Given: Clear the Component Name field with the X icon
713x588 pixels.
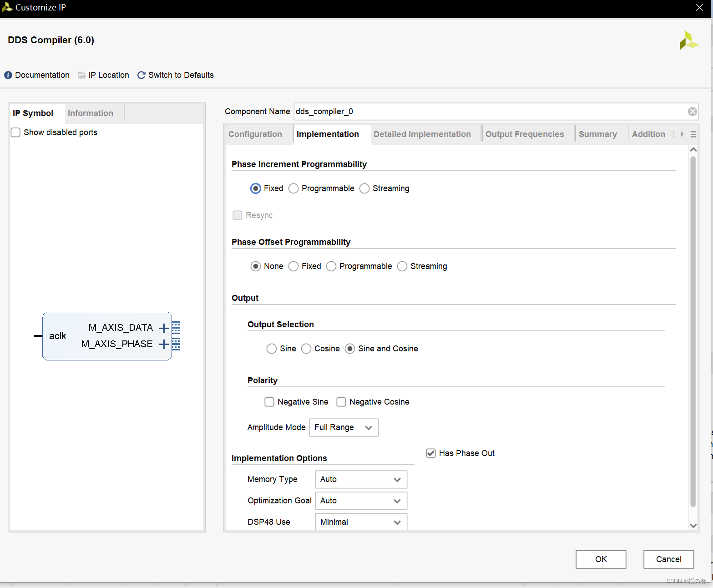Looking at the screenshot, I should coord(692,112).
